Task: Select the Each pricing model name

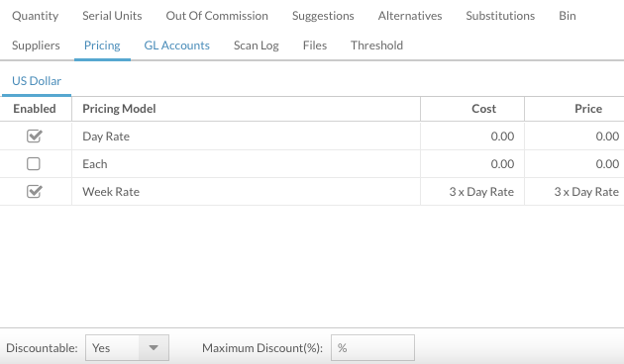Action: [95, 164]
